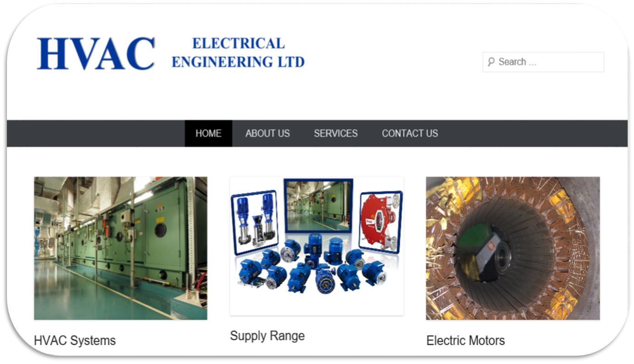Click the large blue HVAC logo letters
The image size is (634, 364).
[x=96, y=54]
